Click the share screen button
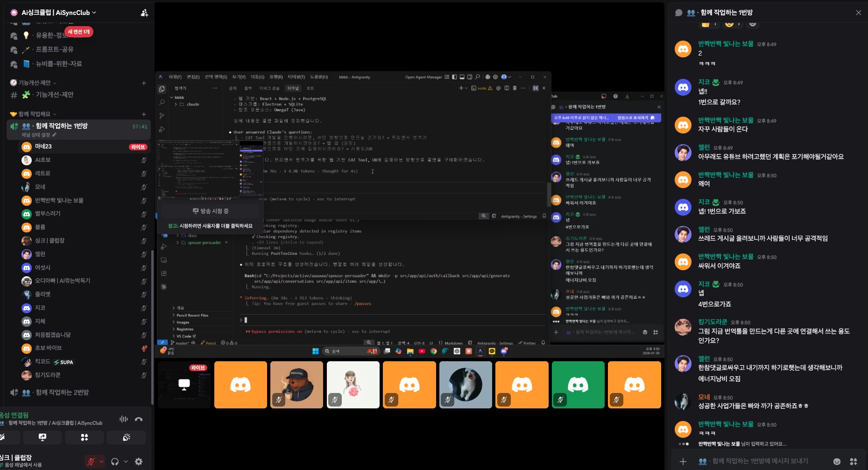The width and height of the screenshot is (868, 470). [x=42, y=437]
